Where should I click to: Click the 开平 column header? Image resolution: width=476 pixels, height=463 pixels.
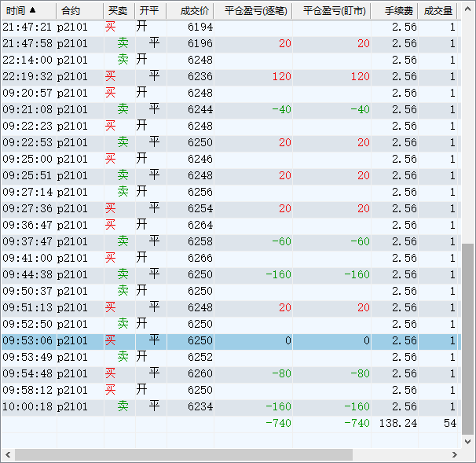click(x=148, y=11)
